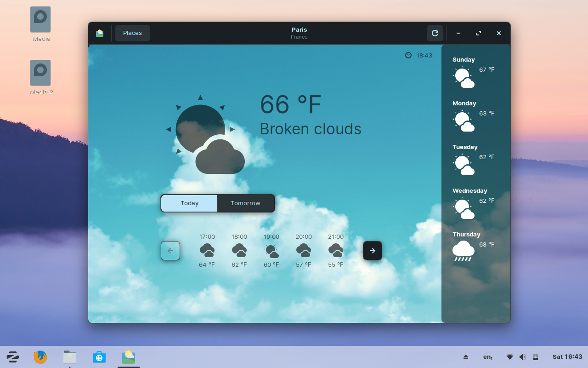Screen dimensions: 588x368
Task: Open the Media 2 desktop drive
Action: pyautogui.click(x=40, y=73)
